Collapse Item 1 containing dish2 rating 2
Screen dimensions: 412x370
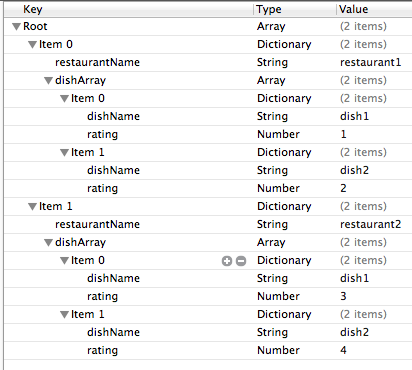(x=64, y=153)
